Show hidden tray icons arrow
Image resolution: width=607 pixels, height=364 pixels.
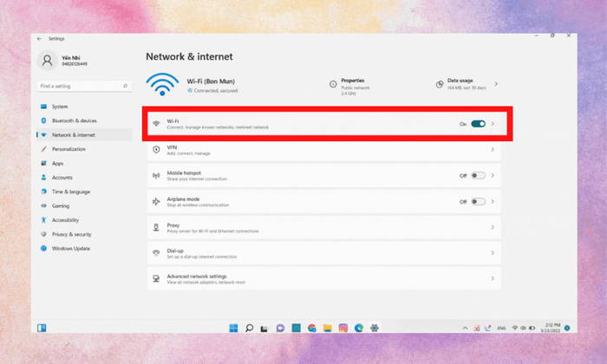(465, 328)
